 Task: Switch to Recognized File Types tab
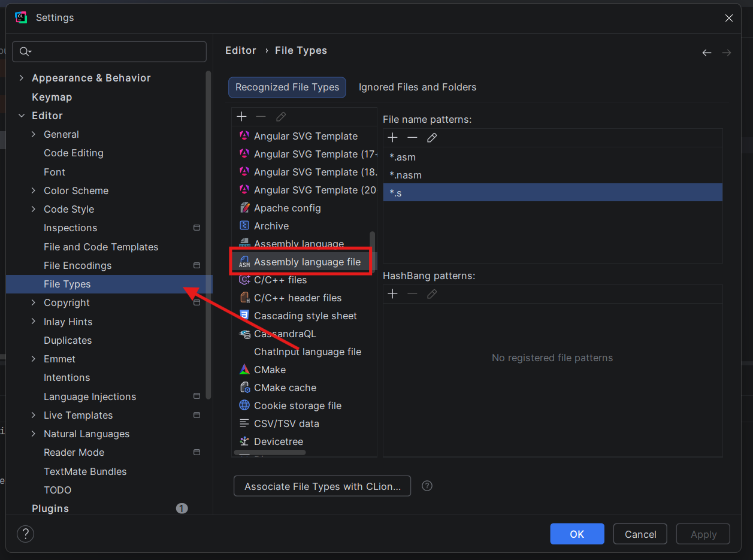pyautogui.click(x=287, y=87)
